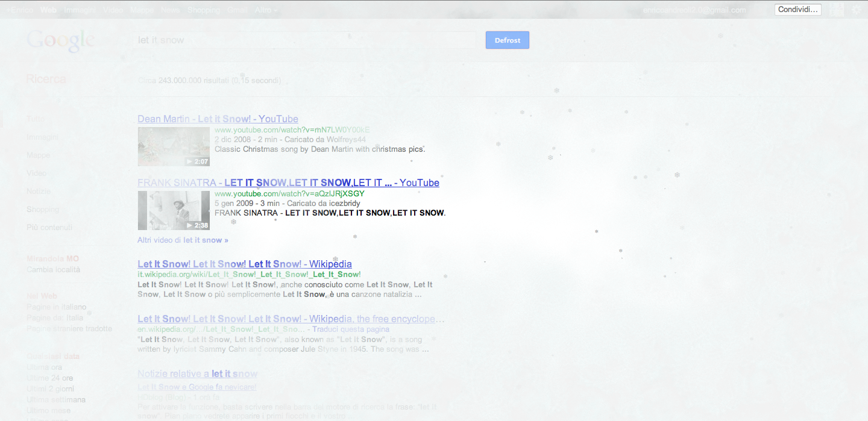Click Cambia località link
Viewport: 868px width, 421px height.
coord(53,270)
